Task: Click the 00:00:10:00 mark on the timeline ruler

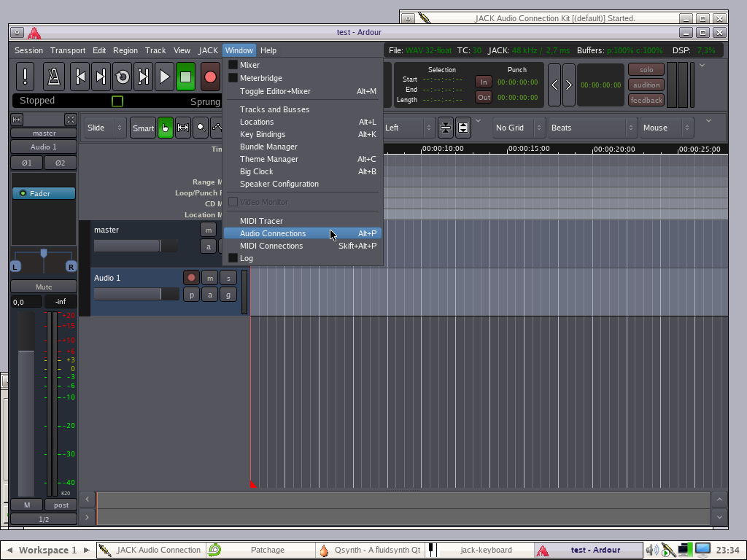Action: pos(443,149)
